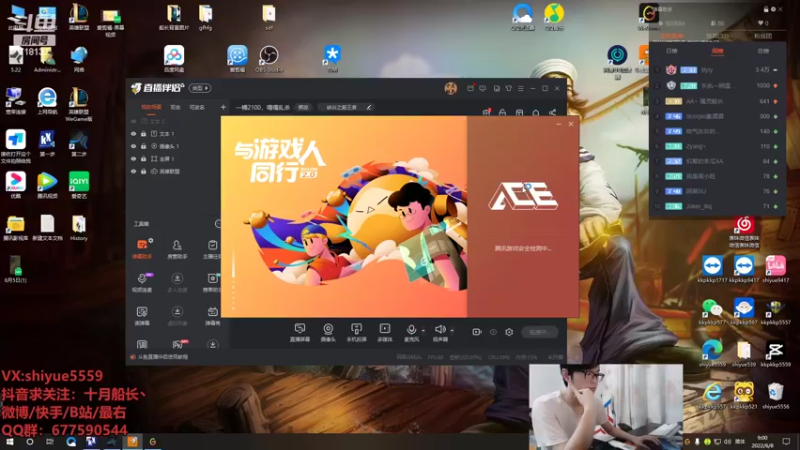Switch to 横屏 layout mode pill
800x450 pixels.
pos(199,88)
